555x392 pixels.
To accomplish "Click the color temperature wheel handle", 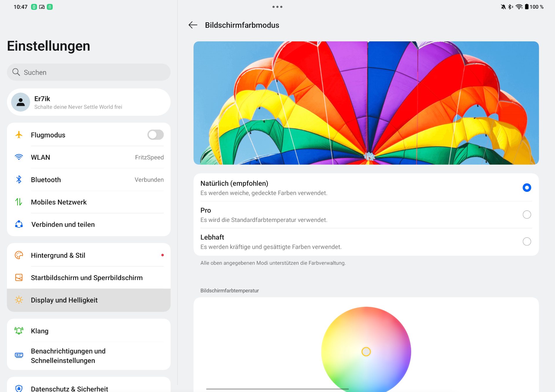I will click(366, 351).
